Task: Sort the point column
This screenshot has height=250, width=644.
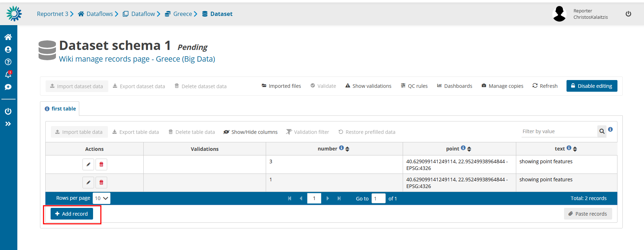Action: (469, 149)
